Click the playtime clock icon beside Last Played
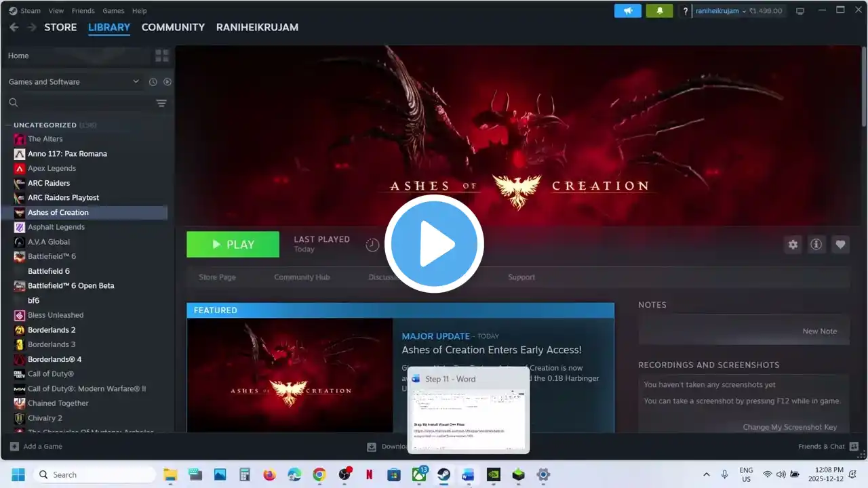Screen dimensions: 868x488 click(372, 245)
